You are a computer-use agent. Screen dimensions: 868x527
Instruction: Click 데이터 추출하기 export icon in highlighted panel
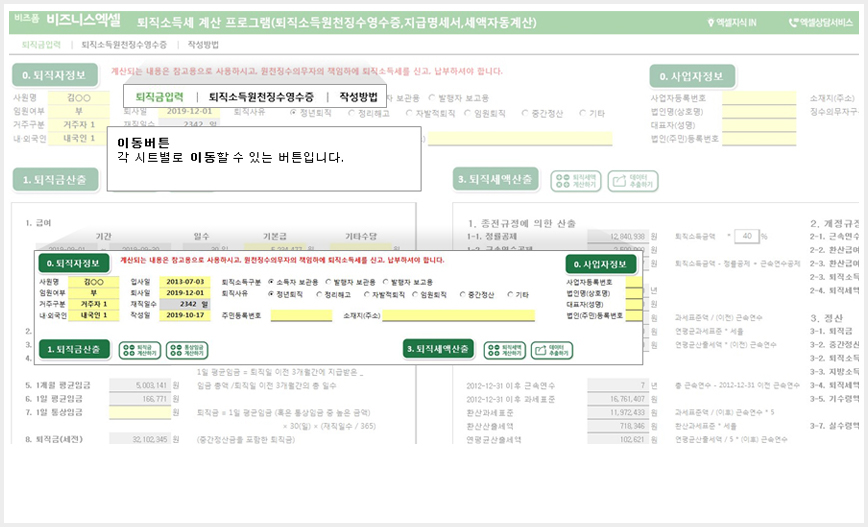pyautogui.click(x=552, y=350)
